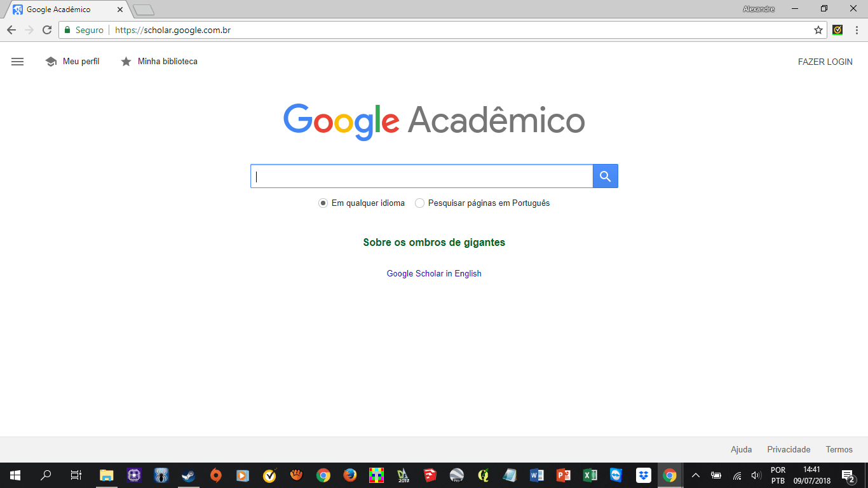The height and width of the screenshot is (488, 868).
Task: Open 'Meu perfil' in the top bar
Action: pyautogui.click(x=72, y=62)
